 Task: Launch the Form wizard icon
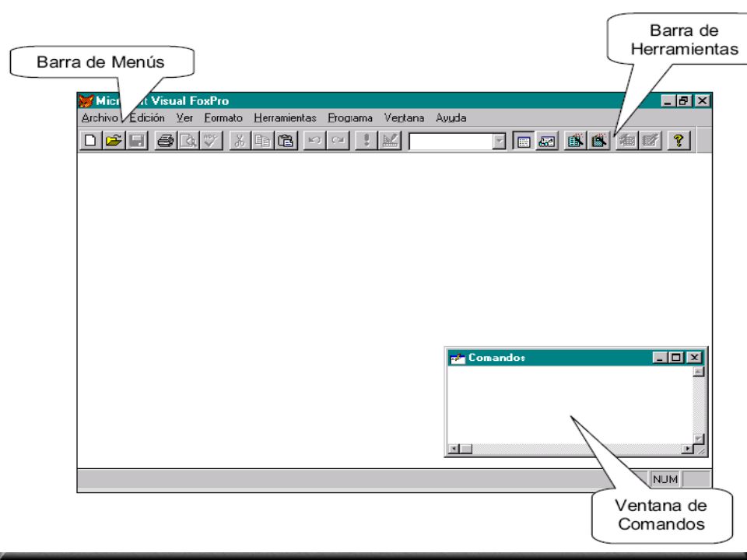576,141
